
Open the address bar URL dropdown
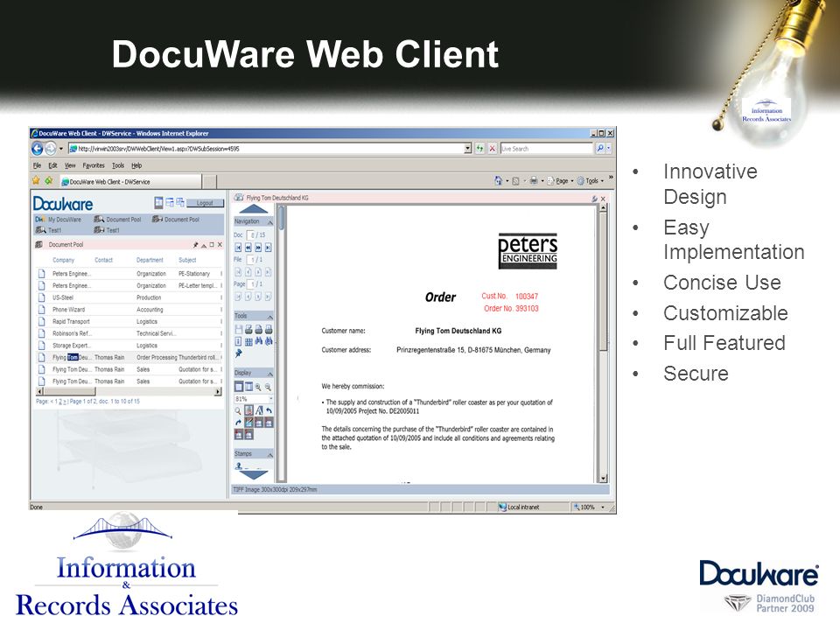467,149
